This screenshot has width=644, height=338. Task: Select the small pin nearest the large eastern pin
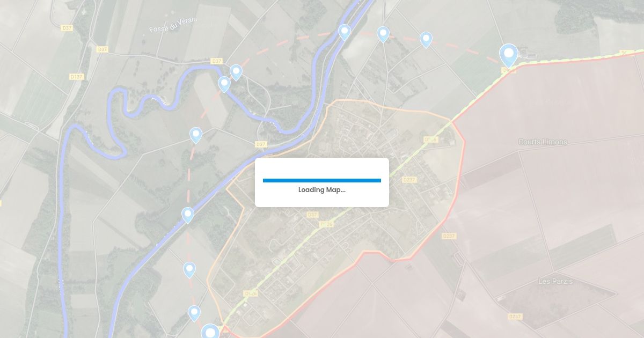coord(426,40)
